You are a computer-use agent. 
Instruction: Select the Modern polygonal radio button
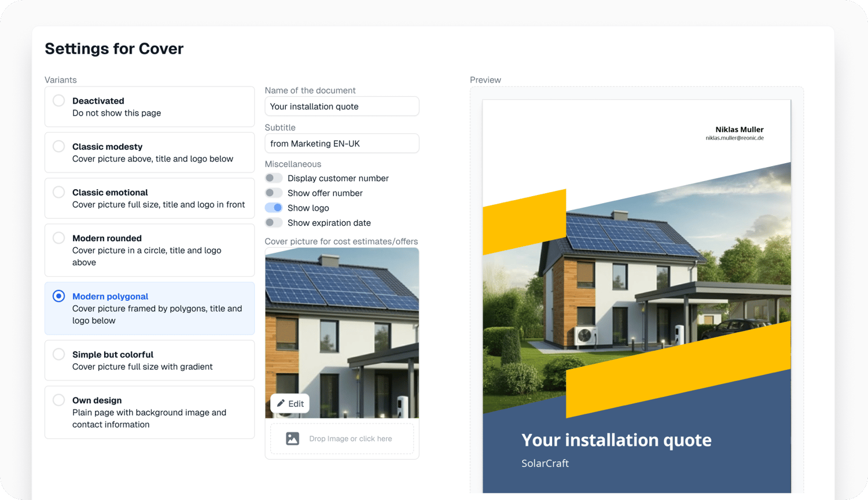pos(59,296)
